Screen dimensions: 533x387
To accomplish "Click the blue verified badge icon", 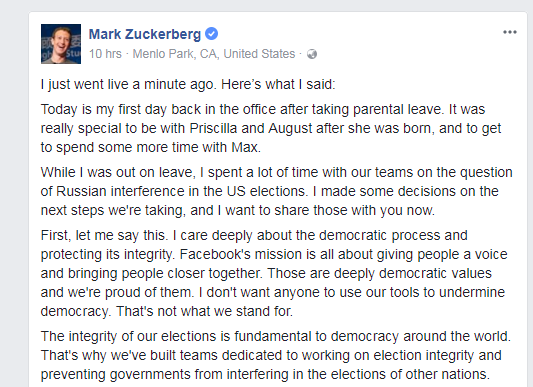I will pos(212,34).
